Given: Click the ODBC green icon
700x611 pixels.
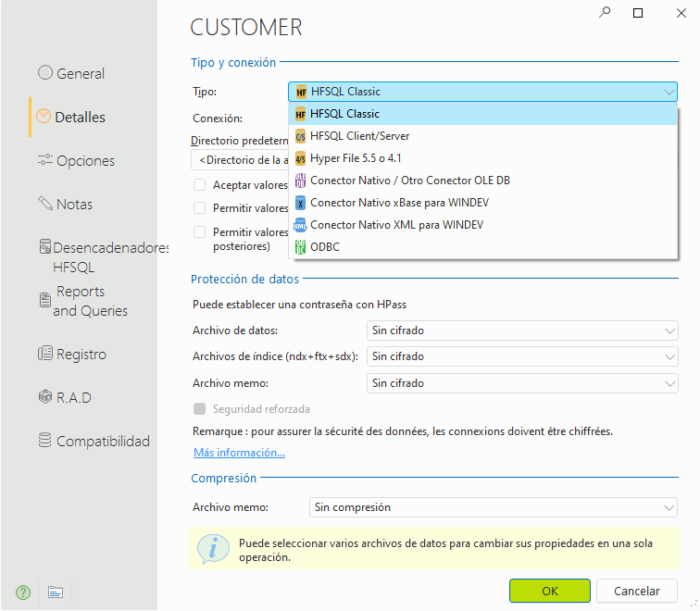Looking at the screenshot, I should click(x=300, y=247).
